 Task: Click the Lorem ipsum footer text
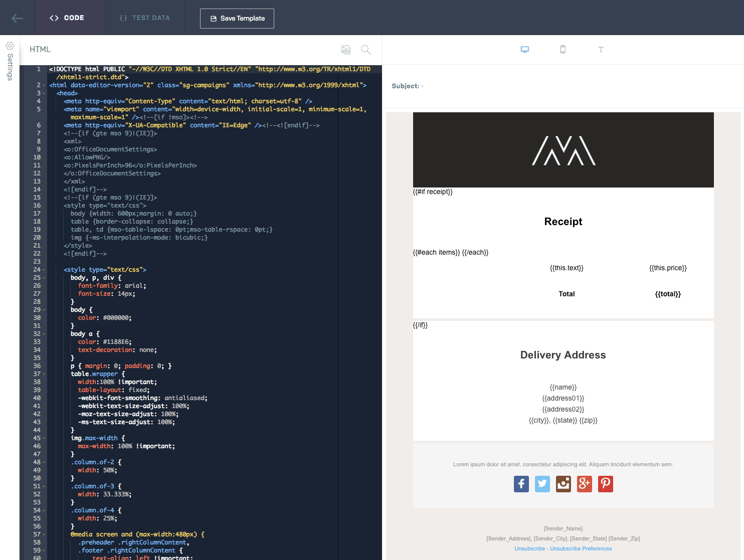point(563,464)
